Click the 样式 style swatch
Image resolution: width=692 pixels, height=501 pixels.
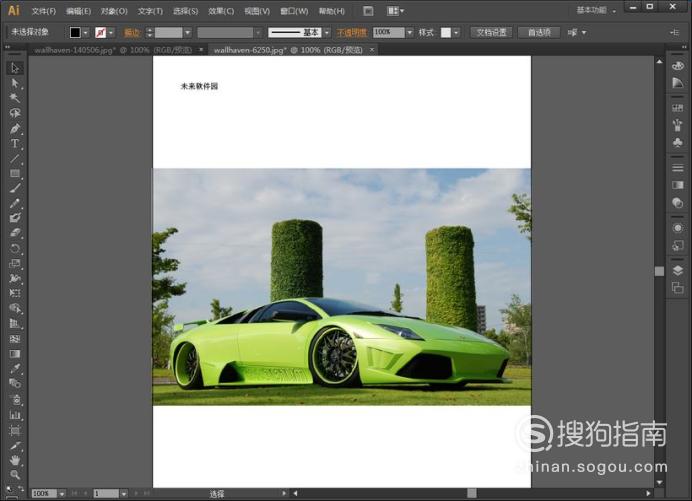tap(446, 33)
